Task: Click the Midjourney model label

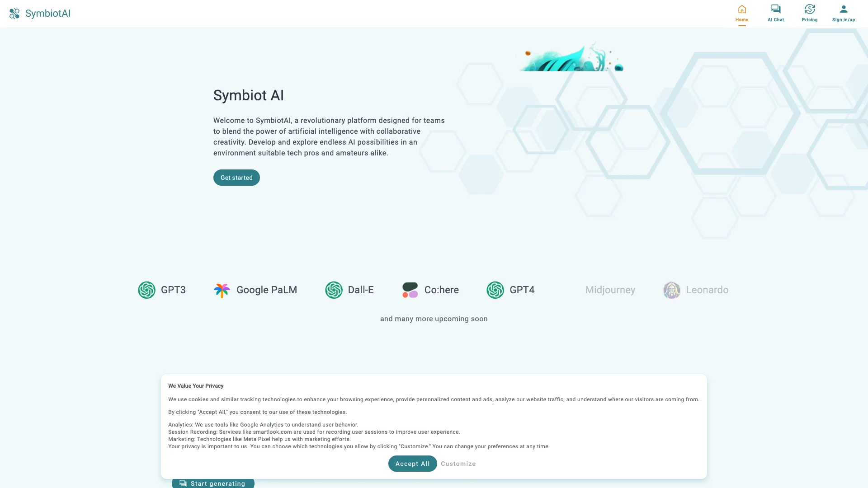Action: click(610, 290)
